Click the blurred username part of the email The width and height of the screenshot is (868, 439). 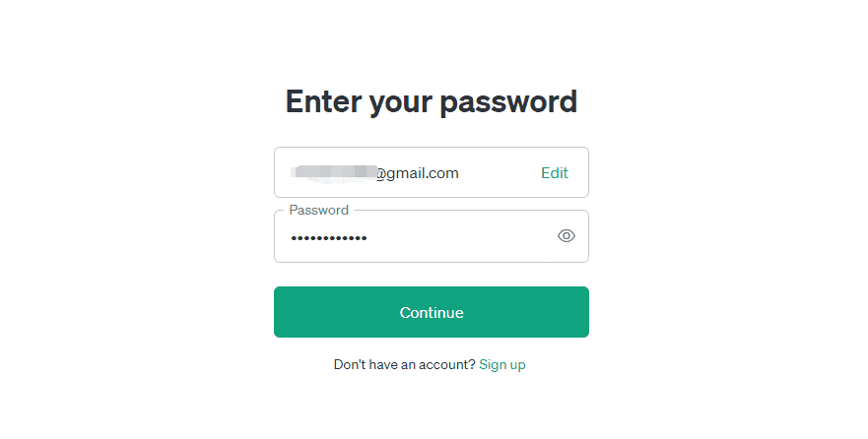coord(333,173)
